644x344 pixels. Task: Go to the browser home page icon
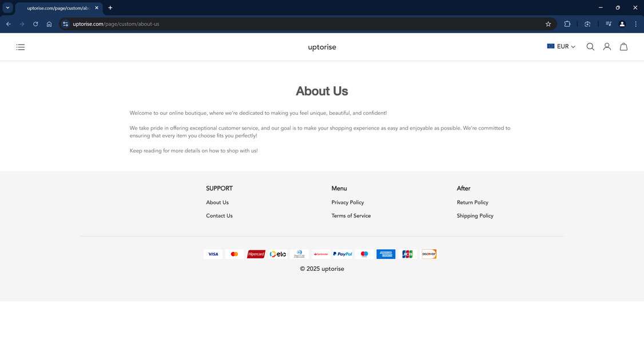[49, 24]
